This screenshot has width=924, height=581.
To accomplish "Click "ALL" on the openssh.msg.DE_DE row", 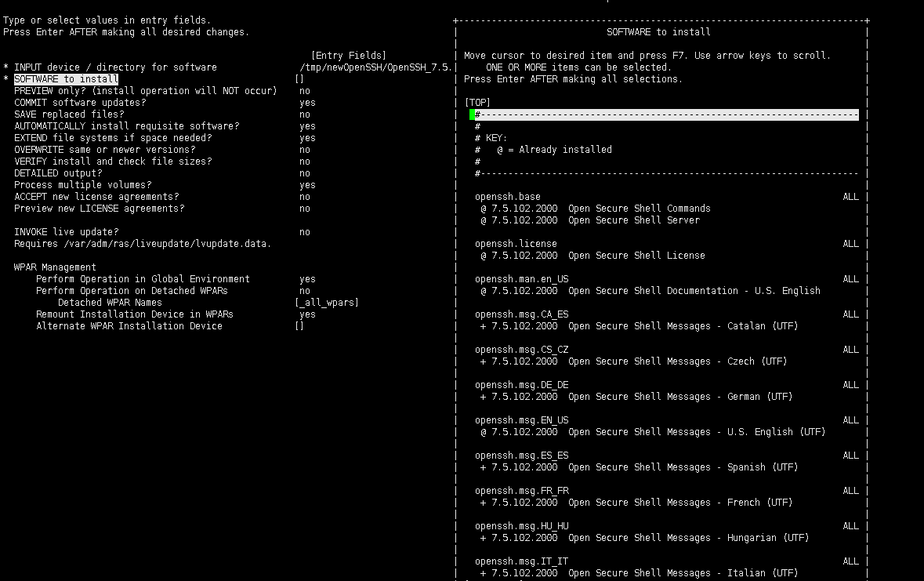I will [x=851, y=385].
